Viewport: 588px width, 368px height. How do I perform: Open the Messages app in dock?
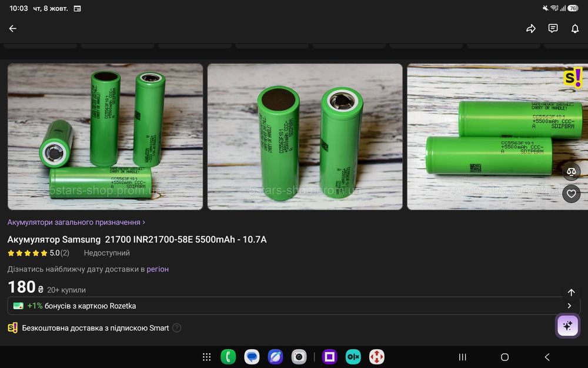tap(252, 357)
